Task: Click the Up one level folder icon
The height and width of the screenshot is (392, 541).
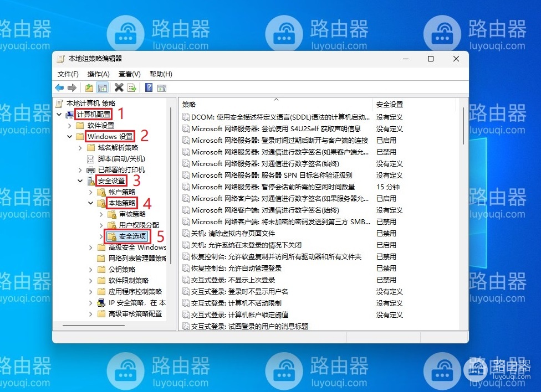Action: (x=89, y=88)
